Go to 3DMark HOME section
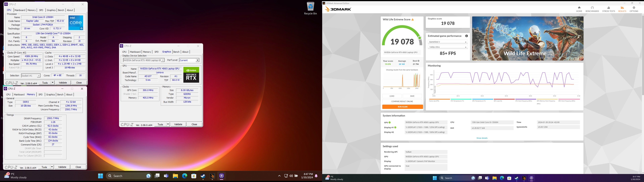Image resolution: width=644 pixels, height=182 pixels. 579,9
